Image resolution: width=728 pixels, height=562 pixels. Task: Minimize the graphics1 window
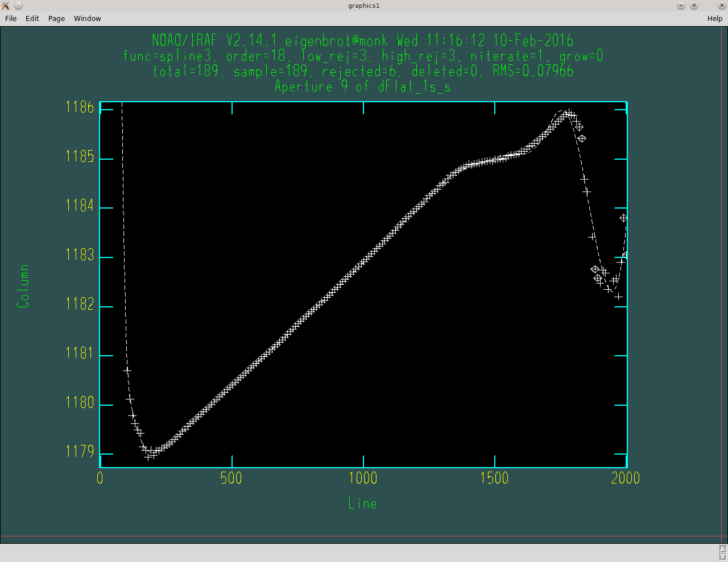(x=681, y=6)
